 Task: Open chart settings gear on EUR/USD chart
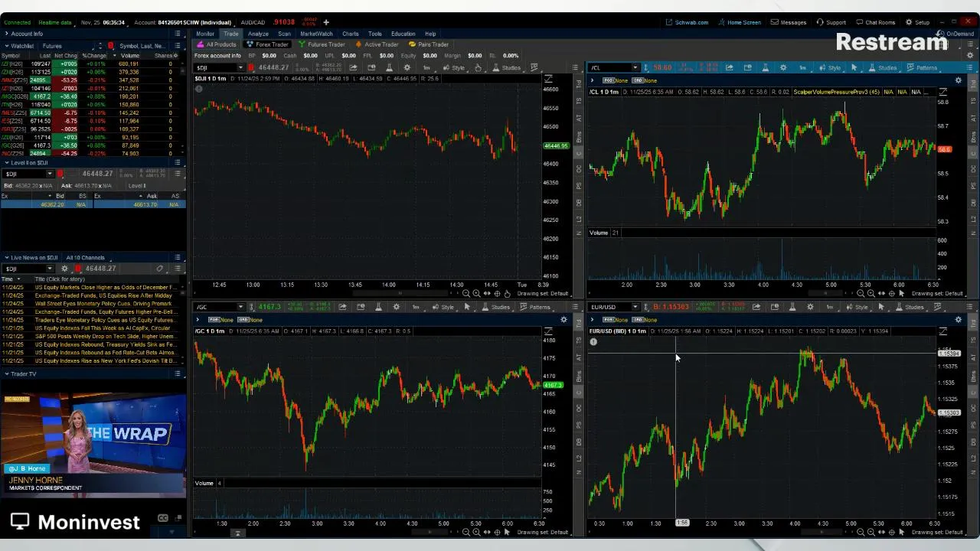click(810, 307)
